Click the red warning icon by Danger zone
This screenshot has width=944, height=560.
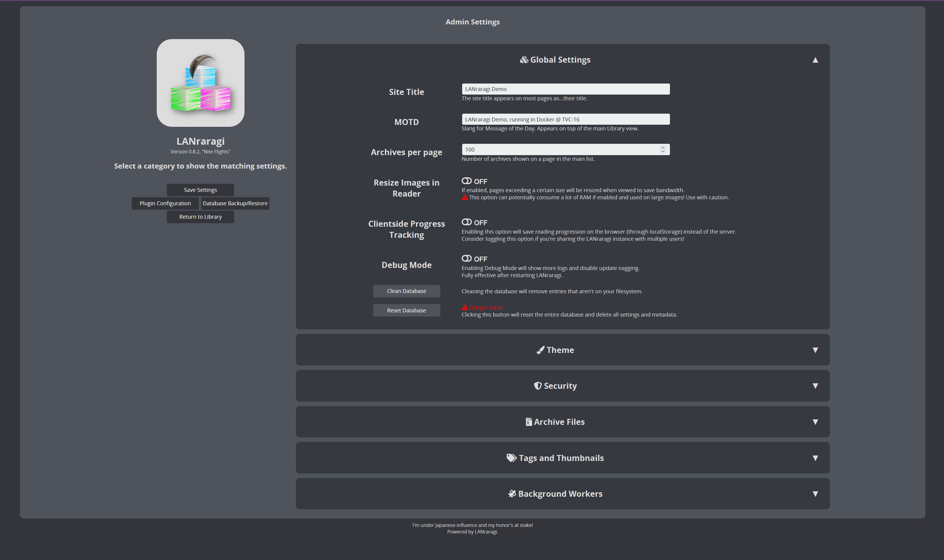[465, 308]
